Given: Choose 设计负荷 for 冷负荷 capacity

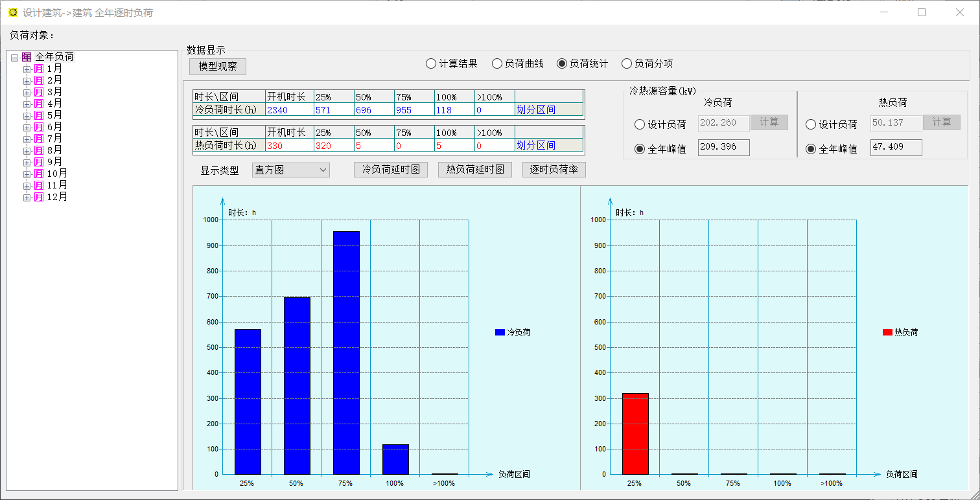Looking at the screenshot, I should tap(640, 124).
